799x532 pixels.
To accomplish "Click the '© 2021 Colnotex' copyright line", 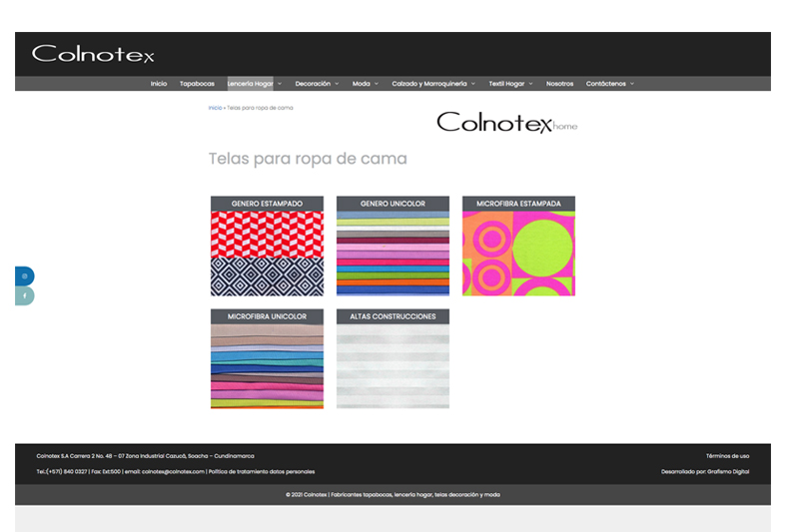I will (x=393, y=495).
